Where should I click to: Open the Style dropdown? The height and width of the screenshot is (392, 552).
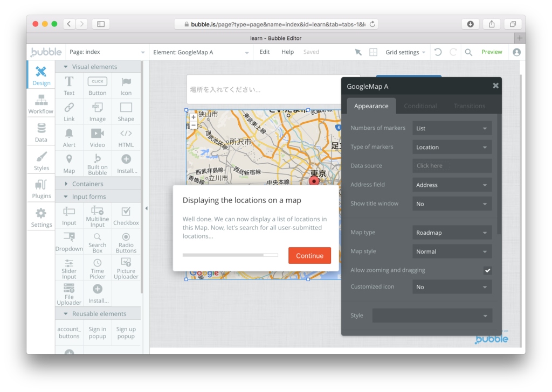(x=432, y=316)
